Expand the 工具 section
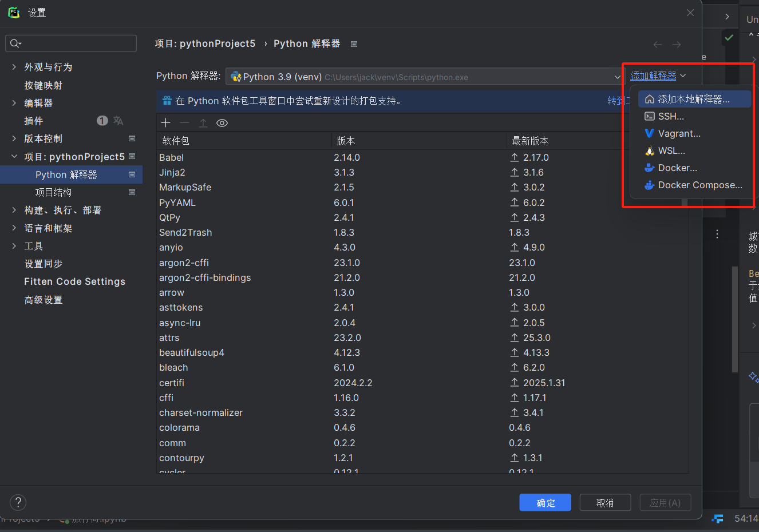This screenshot has width=759, height=532. point(14,246)
